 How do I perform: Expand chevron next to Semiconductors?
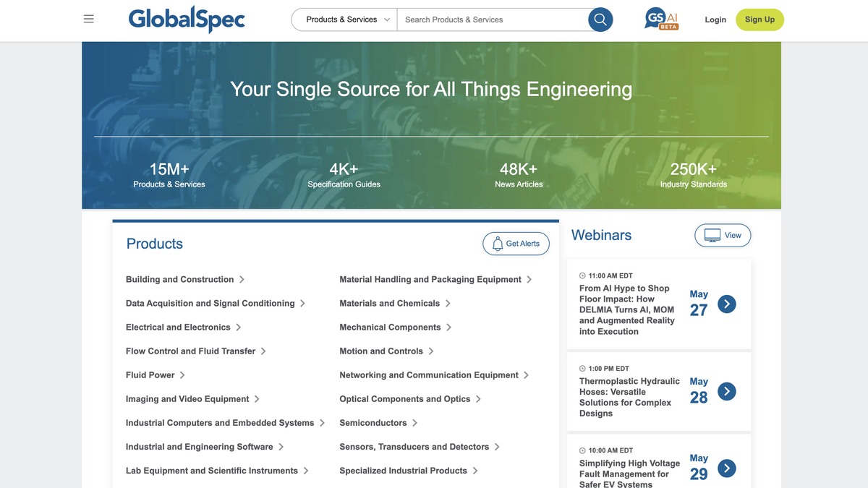[414, 423]
